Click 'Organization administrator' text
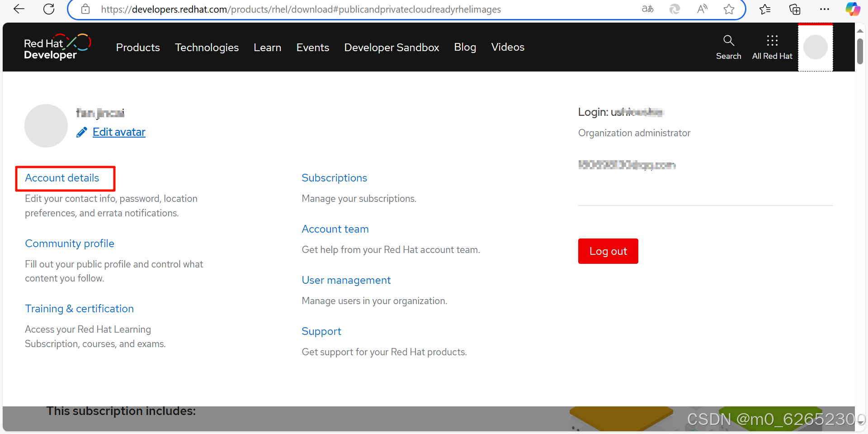 (x=634, y=133)
